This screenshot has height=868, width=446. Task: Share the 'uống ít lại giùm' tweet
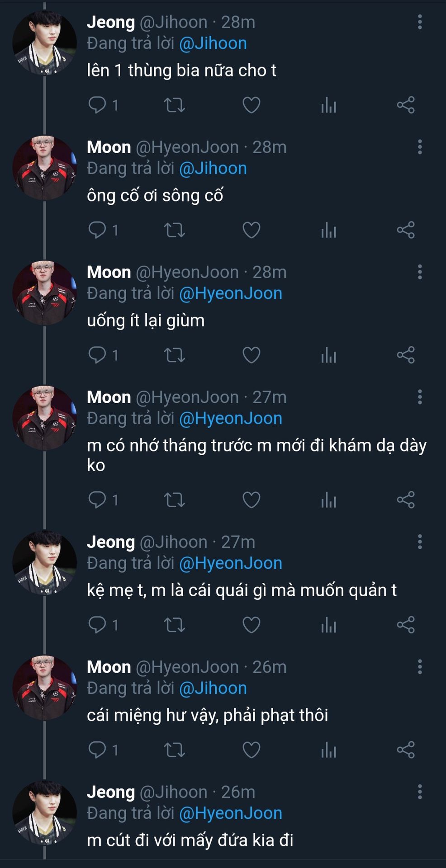[406, 355]
